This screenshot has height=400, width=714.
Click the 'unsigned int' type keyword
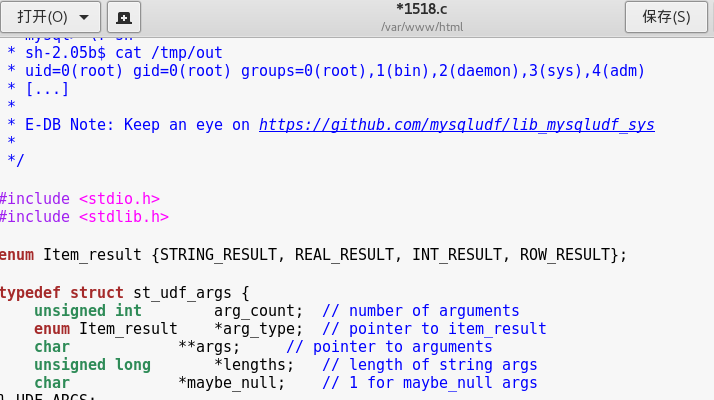88,311
